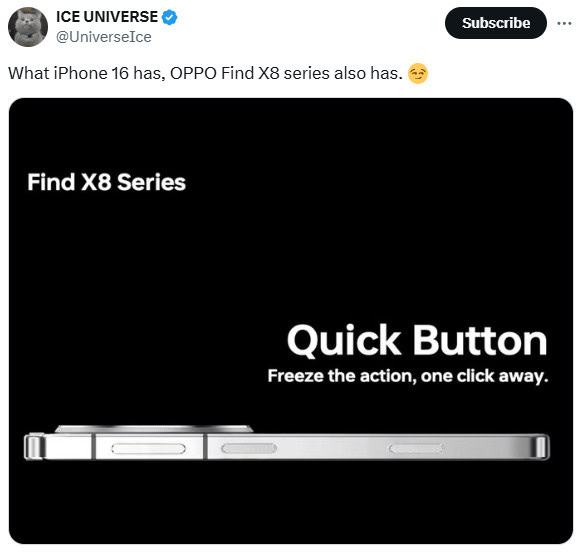Click the left end cap of phone frame
This screenshot has height=556, width=580.
(x=34, y=447)
